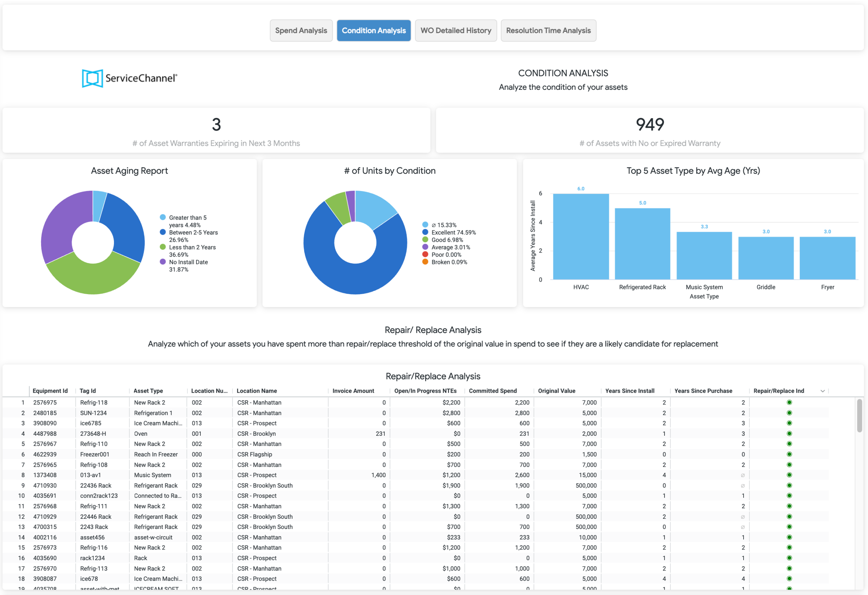
Task: Go to Resolution Time Analysis
Action: tap(548, 30)
